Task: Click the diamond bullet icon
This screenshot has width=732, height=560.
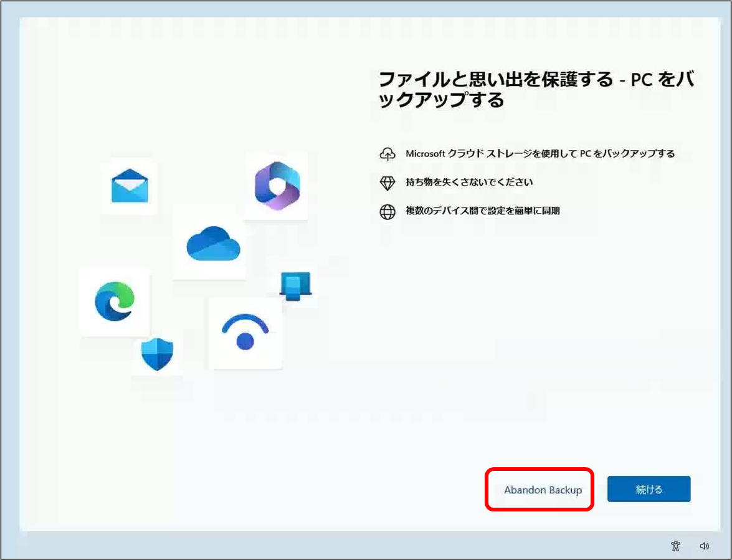Action: [x=387, y=183]
